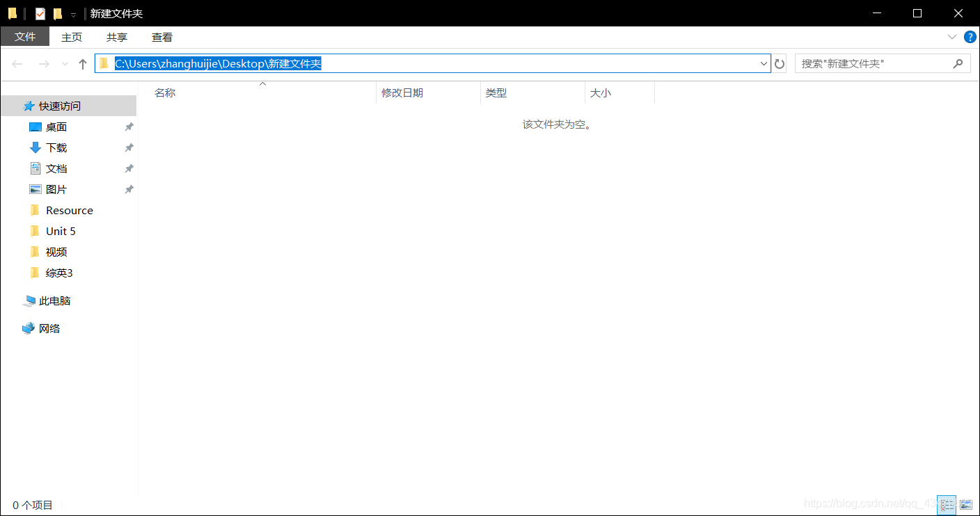
Task: Switch to the 查看 ribbon tab
Action: pyautogui.click(x=162, y=37)
